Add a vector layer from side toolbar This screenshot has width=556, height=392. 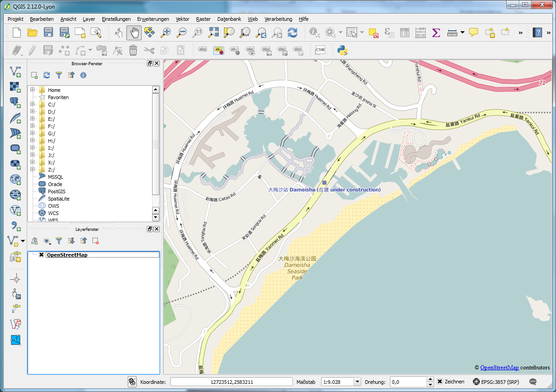tap(15, 71)
